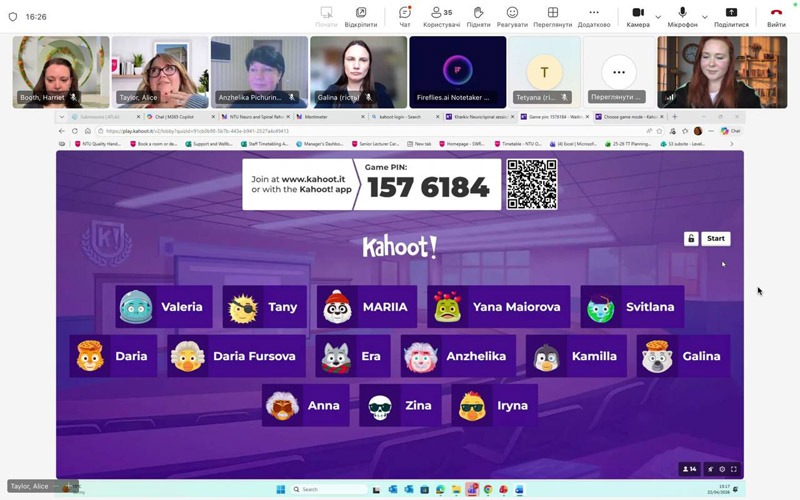
Task: Open the Teams chat panel
Action: [x=404, y=16]
